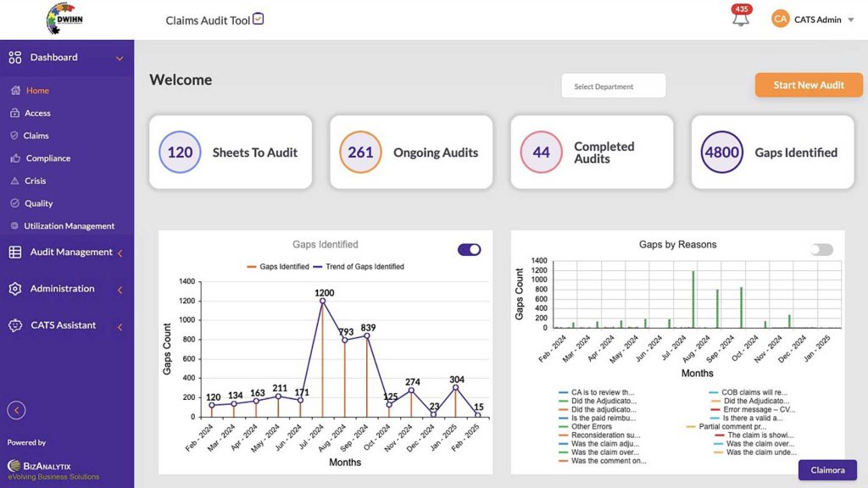Open the Compliance sidebar item
The height and width of the screenshot is (488, 868).
click(47, 158)
